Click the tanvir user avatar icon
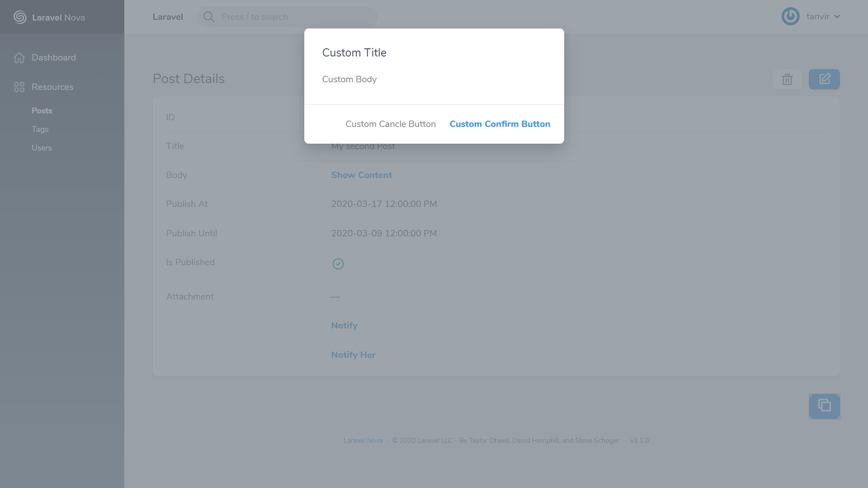The height and width of the screenshot is (488, 868). [x=790, y=17]
